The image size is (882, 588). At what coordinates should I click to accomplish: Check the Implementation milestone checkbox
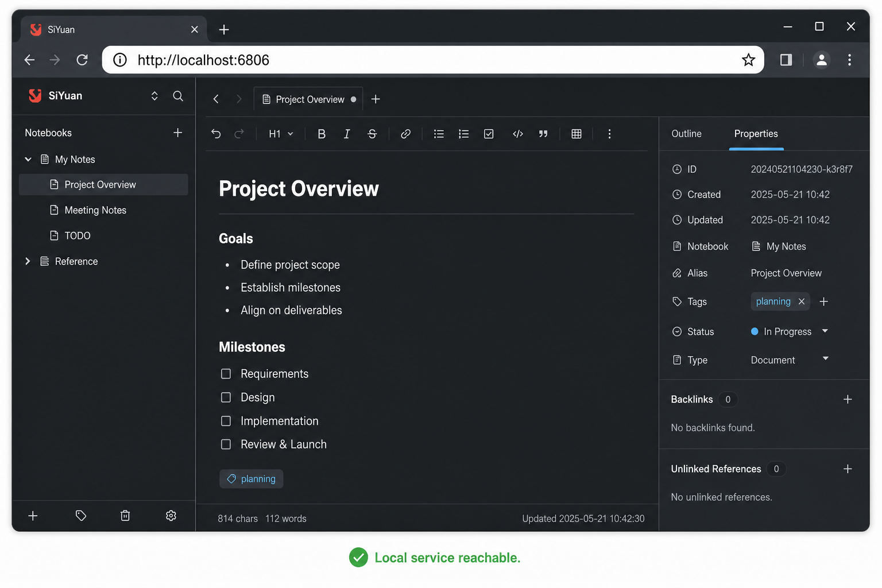click(x=226, y=421)
